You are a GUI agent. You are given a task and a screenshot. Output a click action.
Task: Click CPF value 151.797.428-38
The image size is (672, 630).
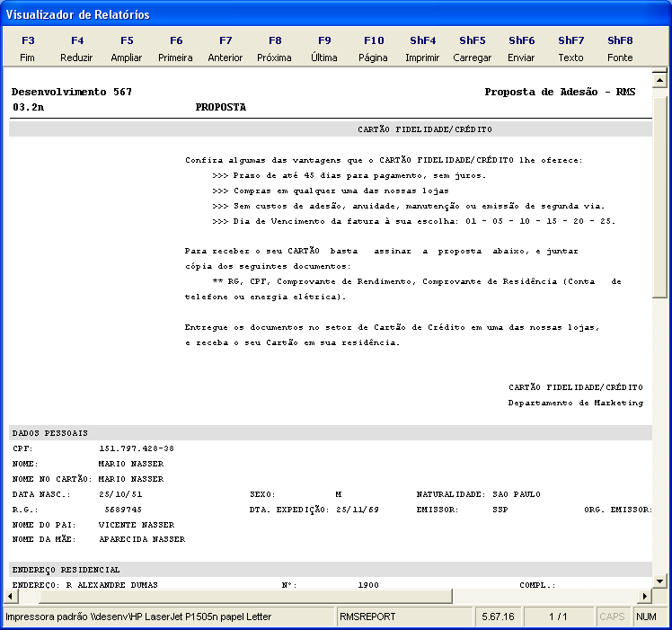[137, 448]
